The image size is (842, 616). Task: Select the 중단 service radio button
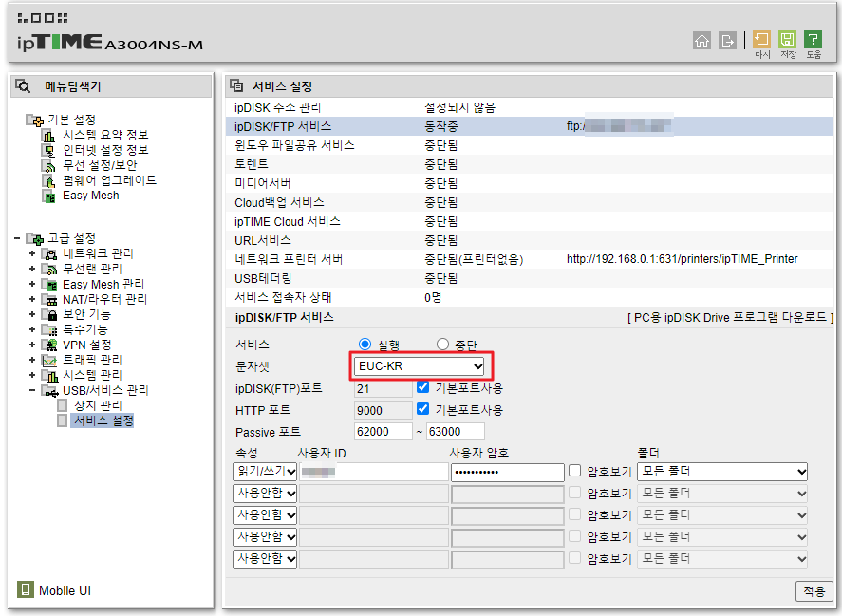tap(442, 344)
